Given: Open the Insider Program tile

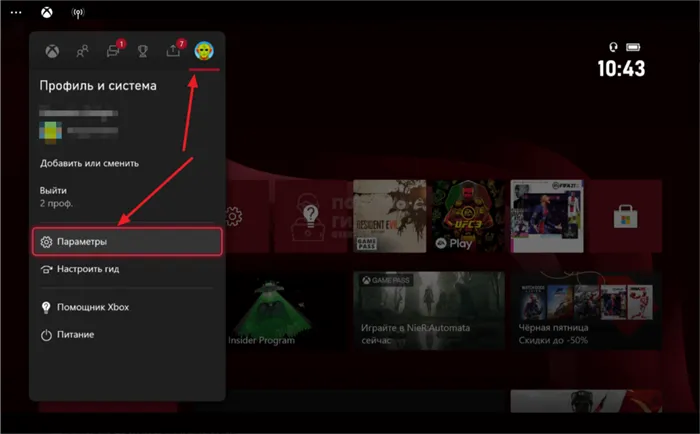Looking at the screenshot, I should click(x=286, y=311).
